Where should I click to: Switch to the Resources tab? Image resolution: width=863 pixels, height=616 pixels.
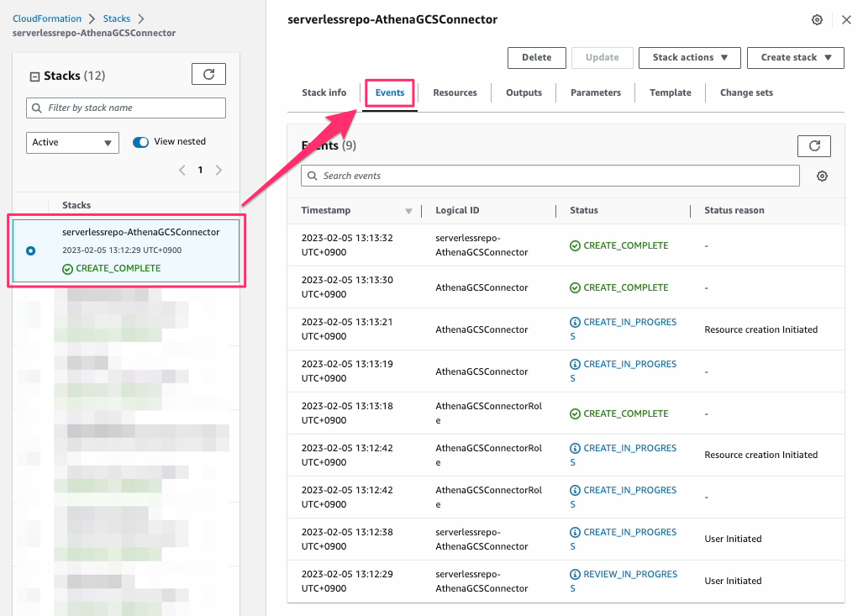pos(455,92)
